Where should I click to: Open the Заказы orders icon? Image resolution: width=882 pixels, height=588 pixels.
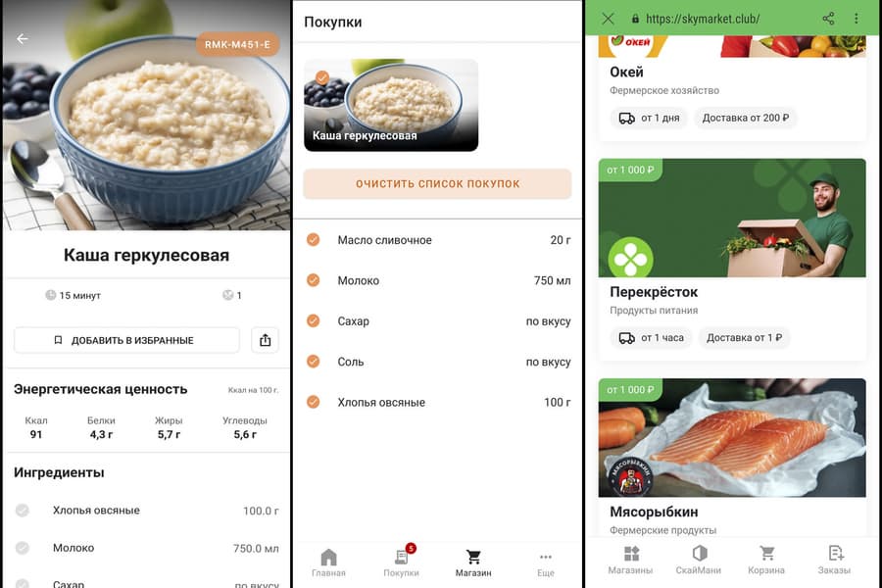point(834,561)
